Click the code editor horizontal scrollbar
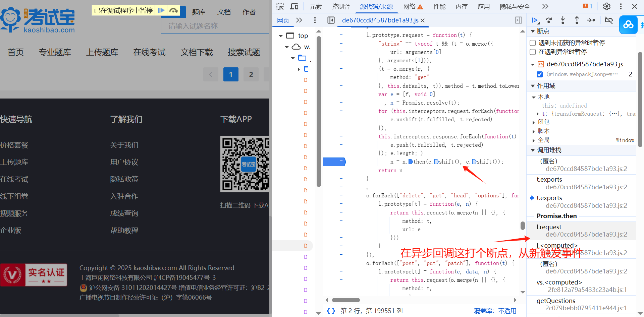This screenshot has width=644, height=317. 346,300
